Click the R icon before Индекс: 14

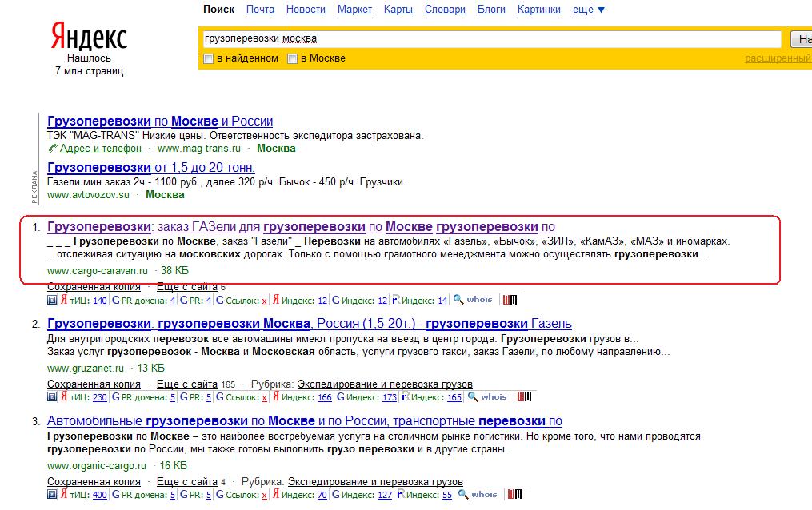(x=396, y=300)
